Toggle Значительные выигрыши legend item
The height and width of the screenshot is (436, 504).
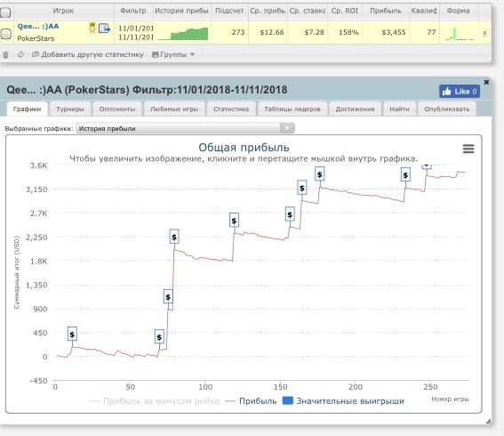coord(343,401)
